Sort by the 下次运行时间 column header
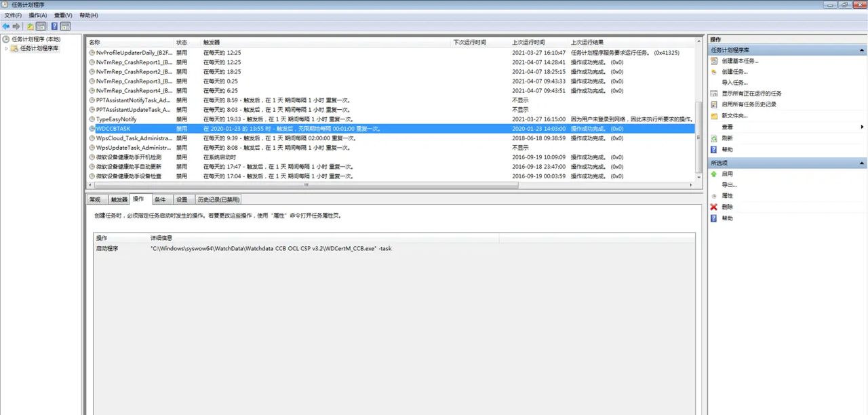This screenshot has width=868, height=415. [480, 42]
